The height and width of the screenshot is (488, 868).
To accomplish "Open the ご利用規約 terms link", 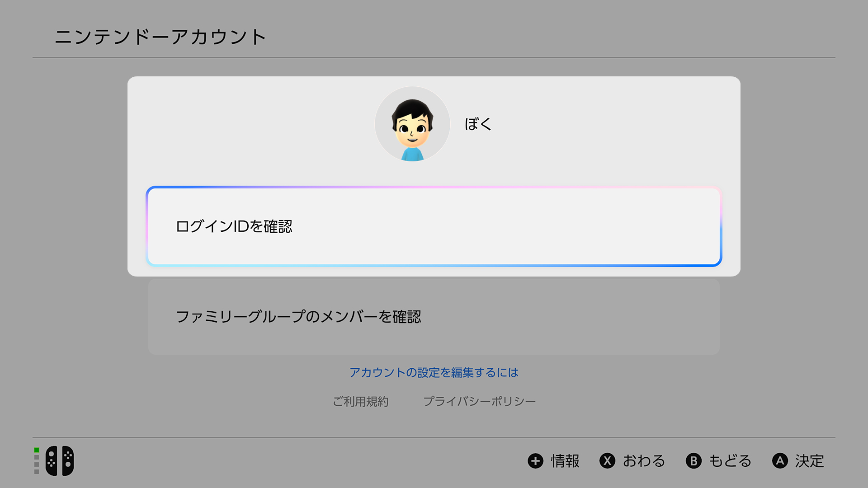I will (x=360, y=401).
